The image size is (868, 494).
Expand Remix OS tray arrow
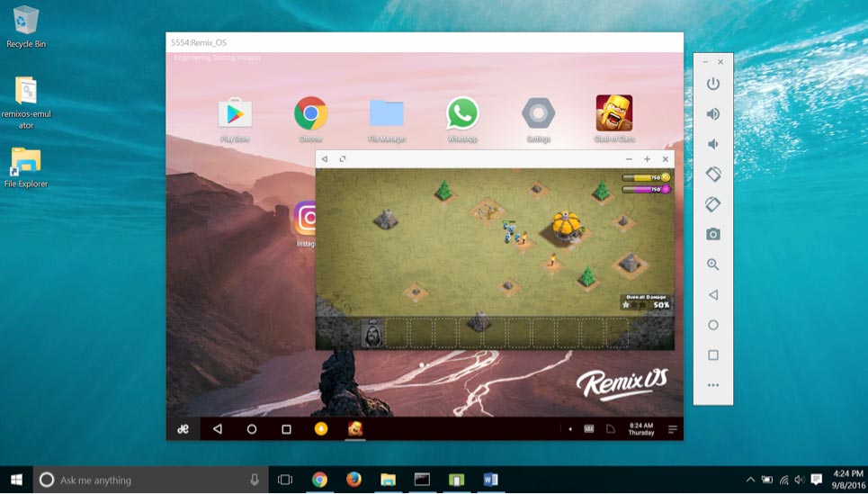coord(570,429)
